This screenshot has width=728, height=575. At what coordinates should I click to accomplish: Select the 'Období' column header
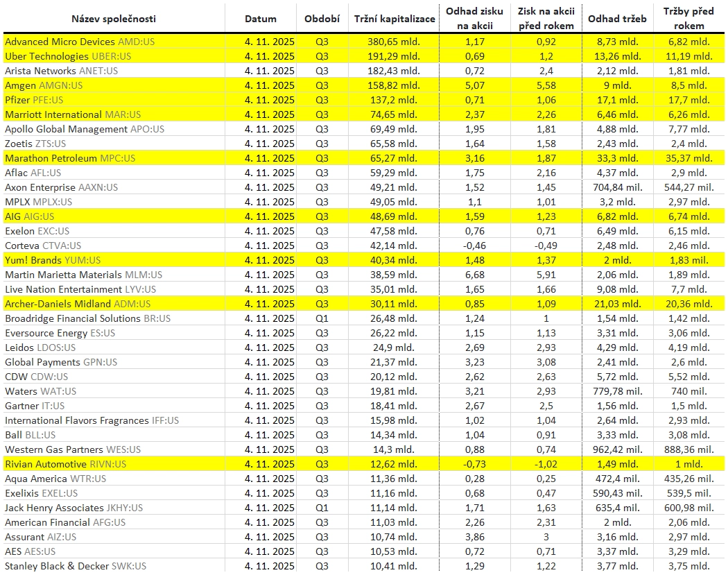click(x=322, y=19)
